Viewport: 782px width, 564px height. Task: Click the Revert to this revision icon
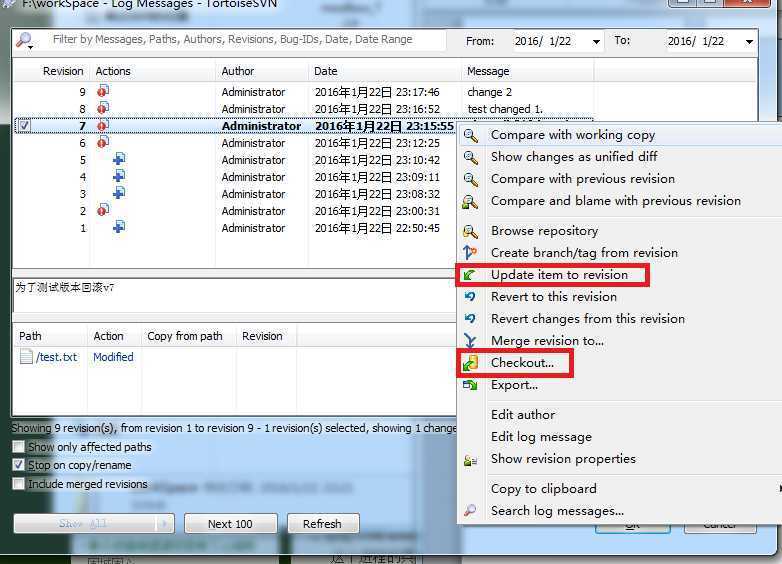470,297
